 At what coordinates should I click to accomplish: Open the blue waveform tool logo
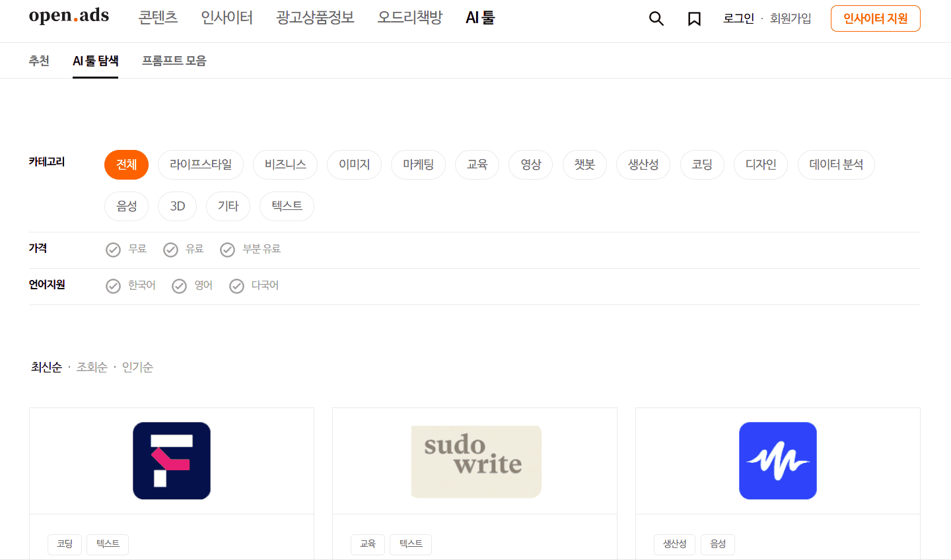778,460
